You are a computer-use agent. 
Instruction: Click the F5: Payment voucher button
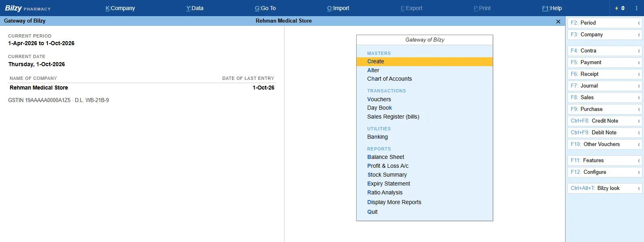605,63
